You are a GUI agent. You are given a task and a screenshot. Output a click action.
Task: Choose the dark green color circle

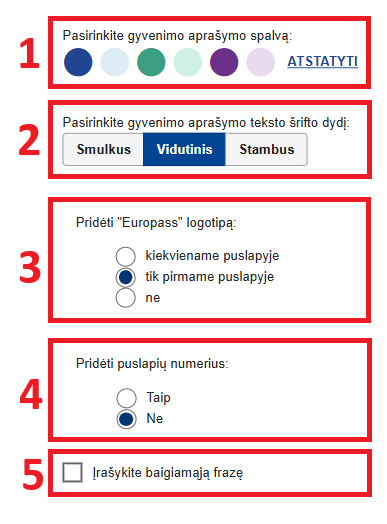pyautogui.click(x=151, y=62)
